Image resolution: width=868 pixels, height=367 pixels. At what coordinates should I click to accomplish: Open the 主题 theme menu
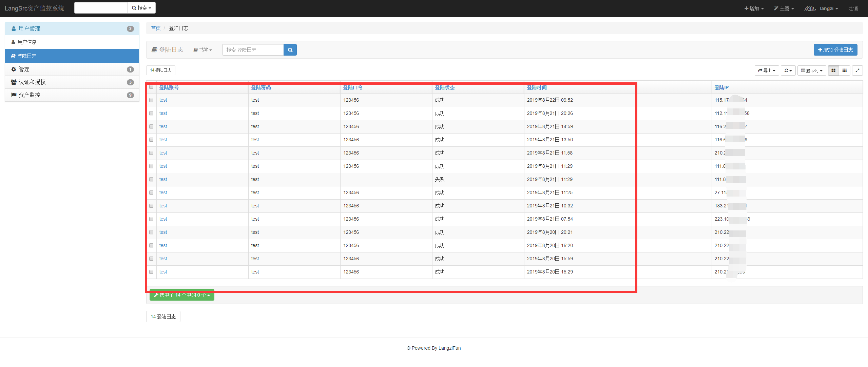(784, 8)
